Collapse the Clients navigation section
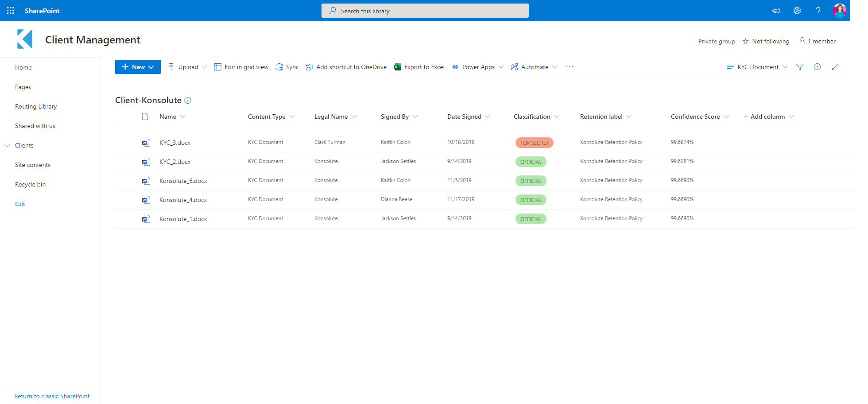The image size is (868, 404). click(7, 145)
